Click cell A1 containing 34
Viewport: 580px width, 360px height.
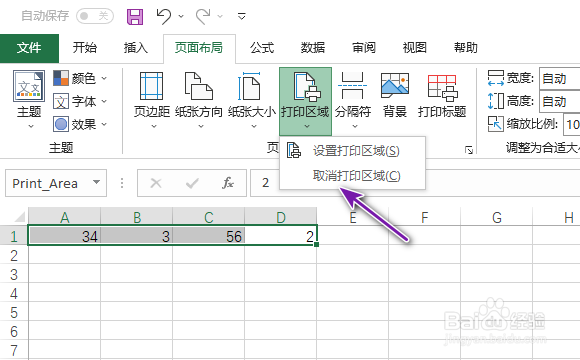(x=65, y=236)
